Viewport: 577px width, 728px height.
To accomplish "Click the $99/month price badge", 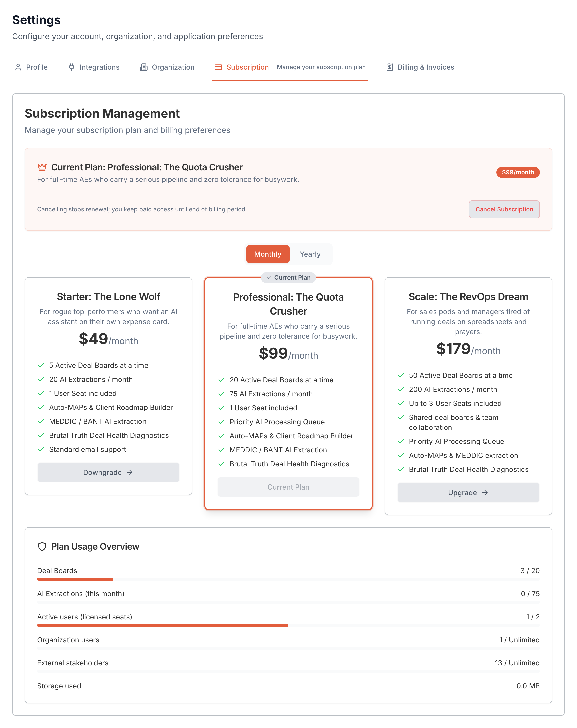I will click(518, 172).
